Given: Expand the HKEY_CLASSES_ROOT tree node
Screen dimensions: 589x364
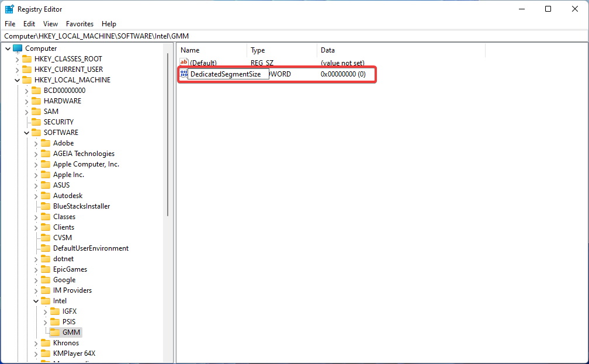Looking at the screenshot, I should pyautogui.click(x=16, y=58).
